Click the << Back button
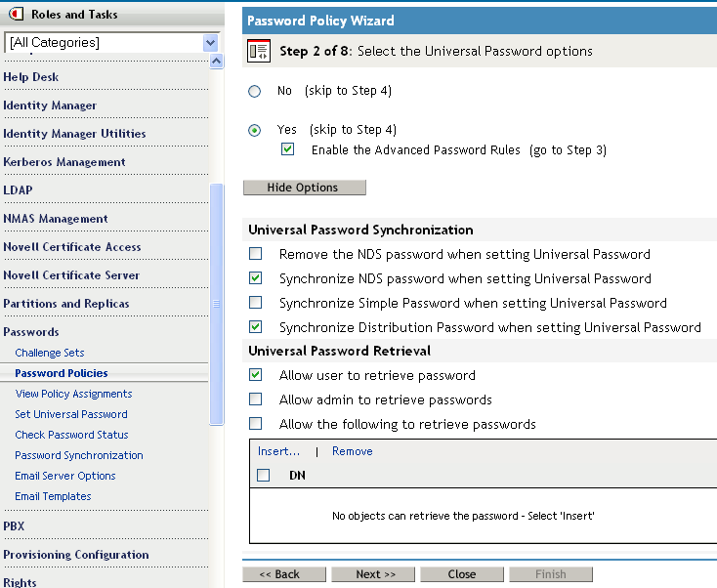This screenshot has height=588, width=717. pyautogui.click(x=284, y=574)
